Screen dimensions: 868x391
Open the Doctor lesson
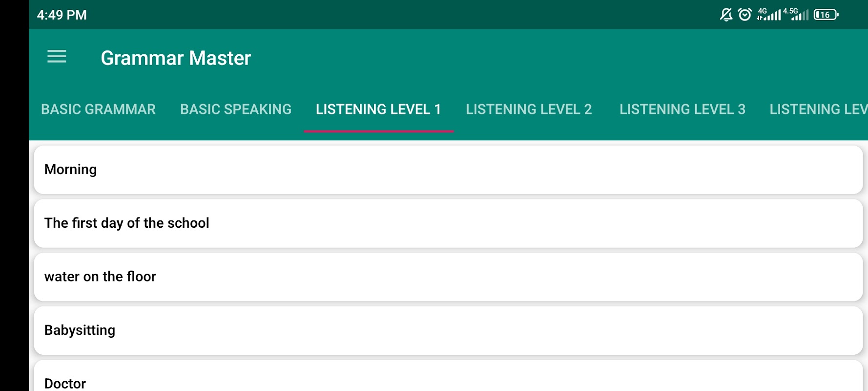point(448,376)
